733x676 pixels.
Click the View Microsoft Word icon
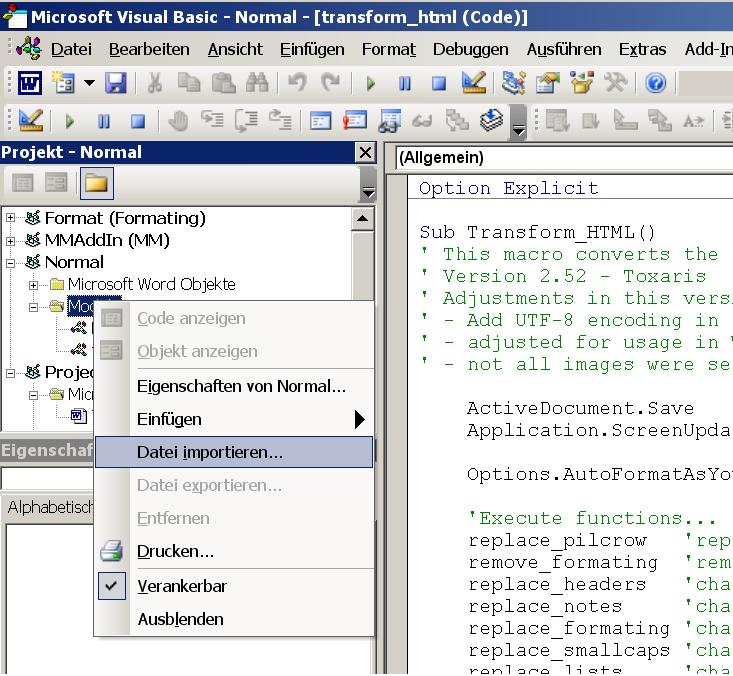point(30,84)
